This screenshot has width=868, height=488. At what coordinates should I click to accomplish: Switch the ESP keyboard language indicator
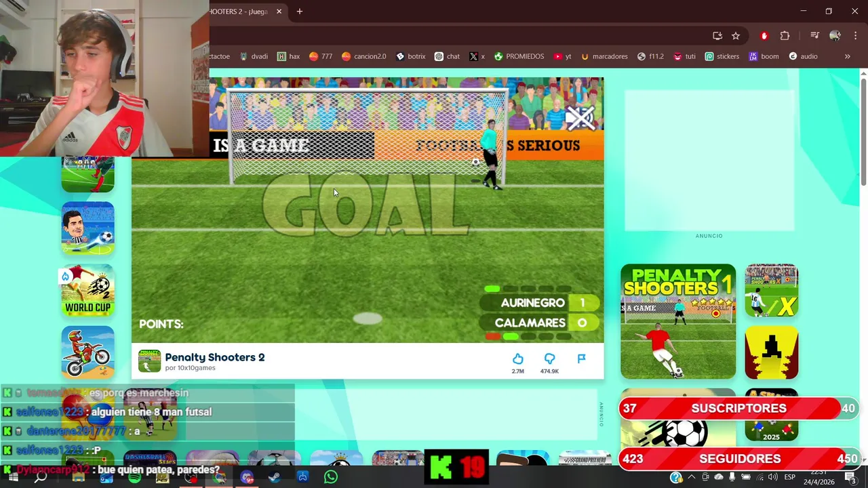click(790, 477)
